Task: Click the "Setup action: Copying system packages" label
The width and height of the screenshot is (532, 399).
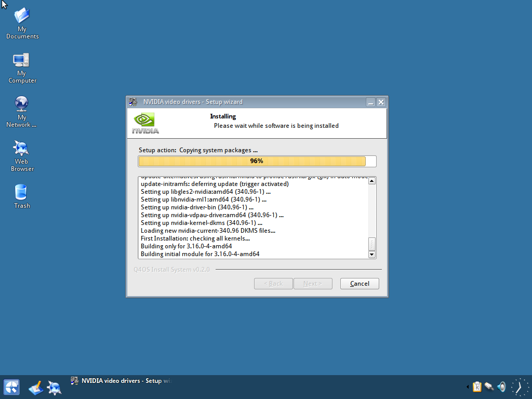Action: [198, 150]
